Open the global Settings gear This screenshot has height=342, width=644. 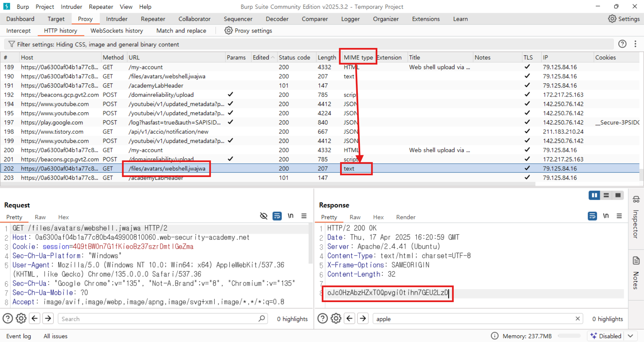pos(612,19)
